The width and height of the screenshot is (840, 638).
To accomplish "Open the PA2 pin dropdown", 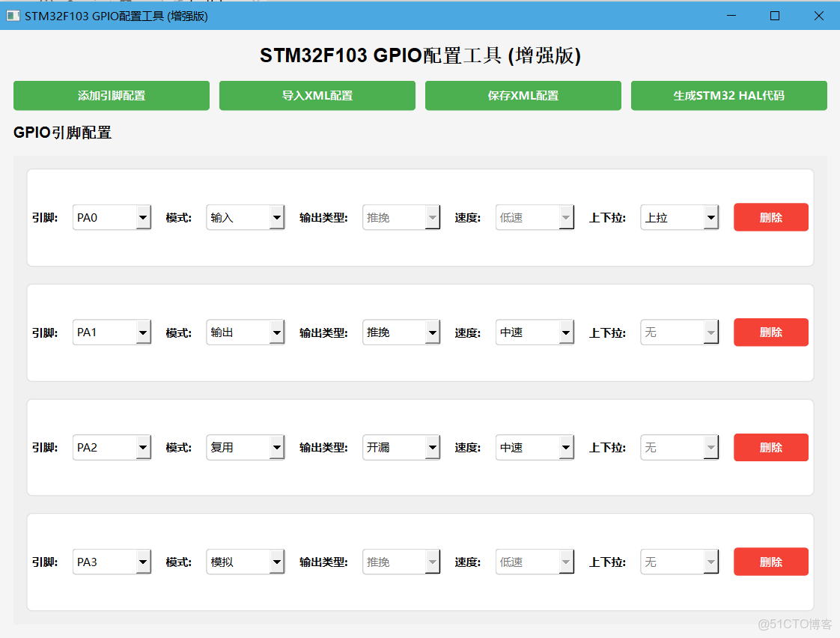I will coord(112,447).
